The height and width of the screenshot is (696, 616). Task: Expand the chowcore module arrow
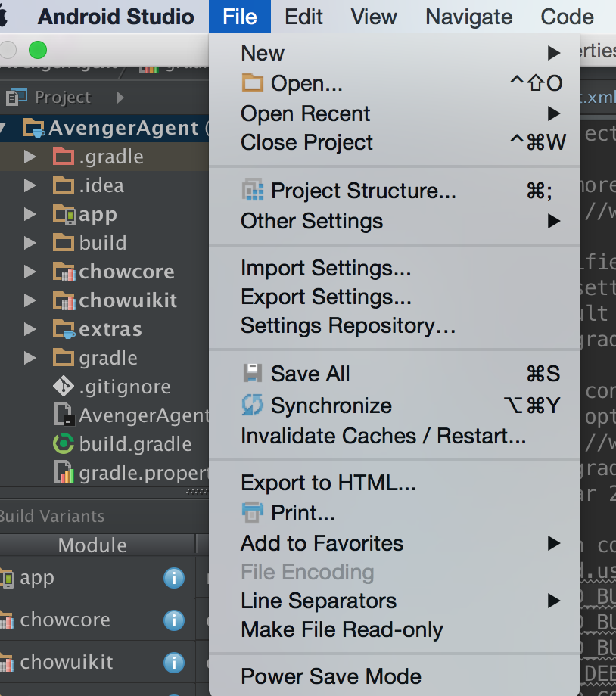pos(30,271)
